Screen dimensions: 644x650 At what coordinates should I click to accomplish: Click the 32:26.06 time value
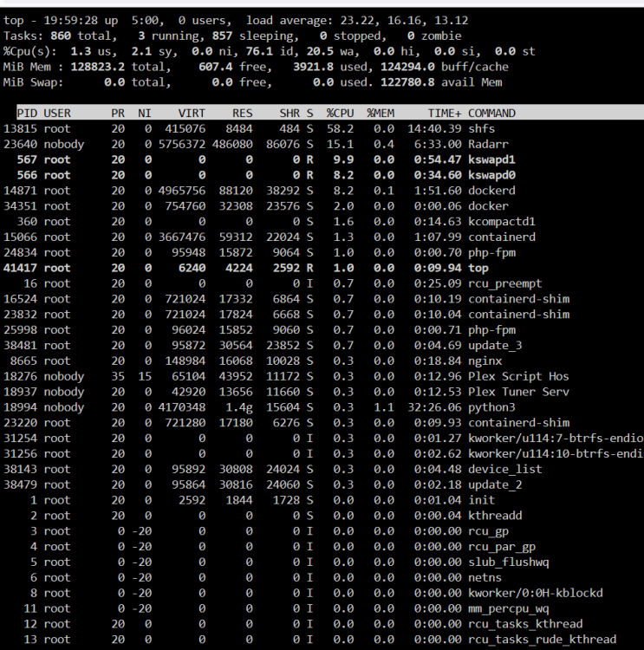click(x=434, y=407)
